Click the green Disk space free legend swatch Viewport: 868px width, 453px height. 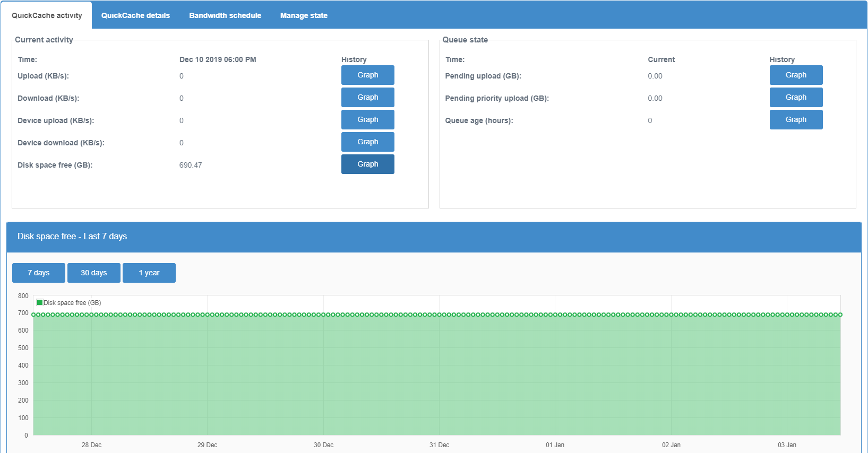pyautogui.click(x=39, y=303)
